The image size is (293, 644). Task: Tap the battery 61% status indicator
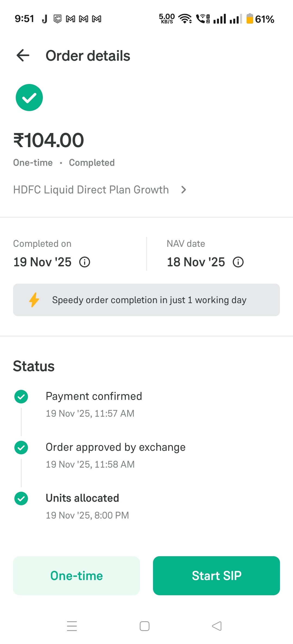pyautogui.click(x=260, y=19)
